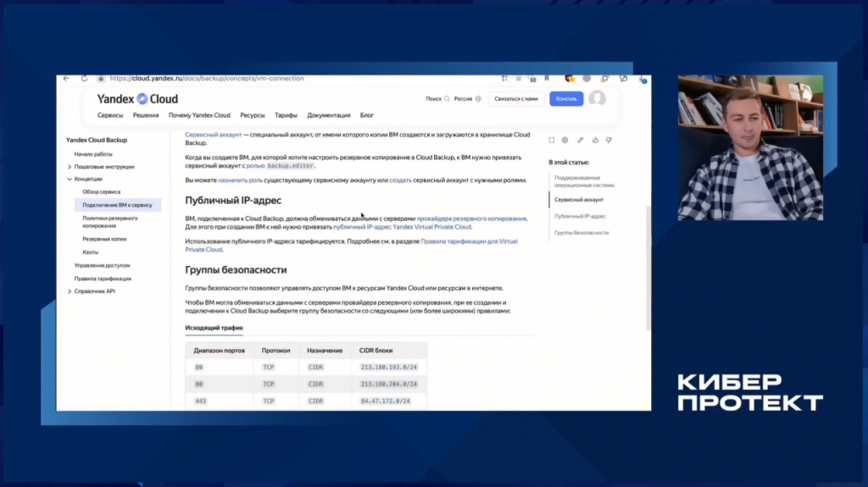The image size is (868, 487).
Task: Open провайдера резервного копирования link
Action: pos(471,219)
